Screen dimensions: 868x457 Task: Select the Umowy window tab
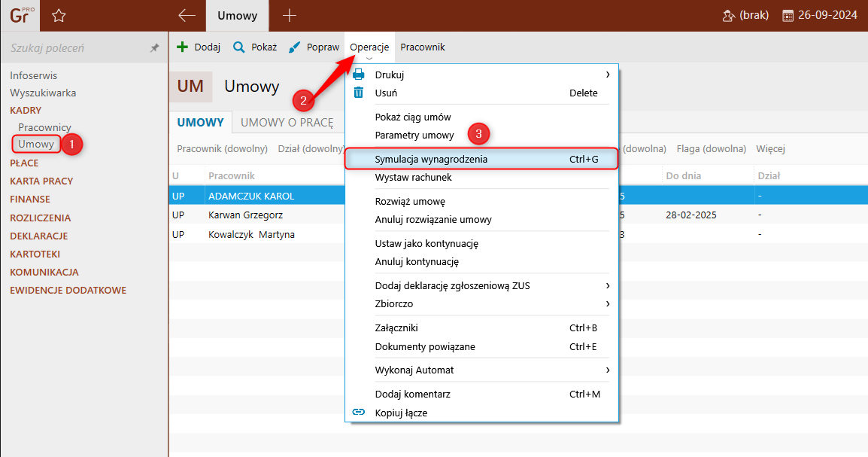click(238, 16)
